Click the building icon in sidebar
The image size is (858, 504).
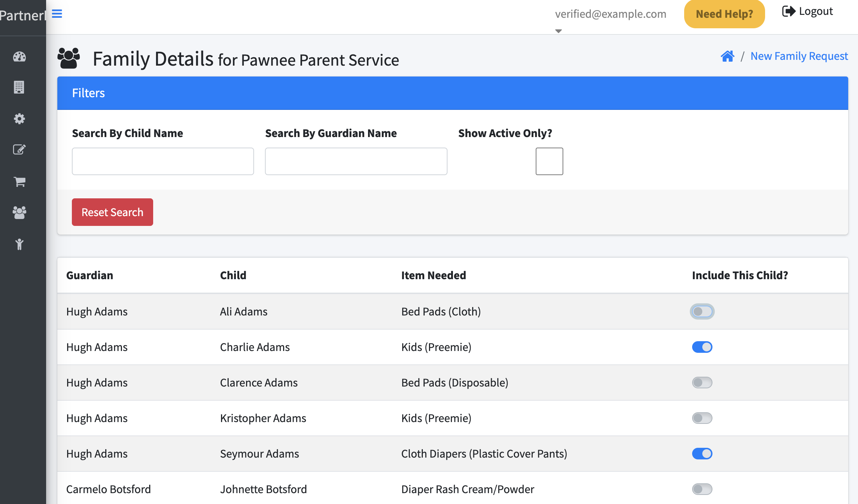pyautogui.click(x=19, y=87)
